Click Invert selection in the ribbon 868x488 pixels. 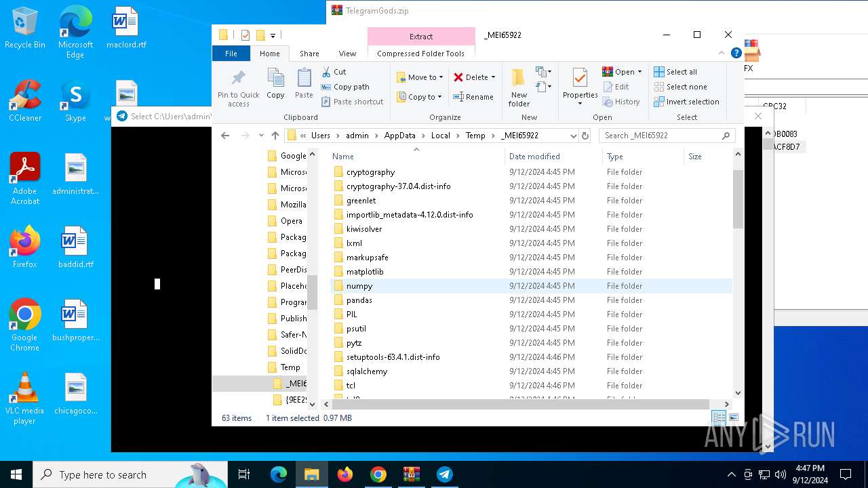686,102
